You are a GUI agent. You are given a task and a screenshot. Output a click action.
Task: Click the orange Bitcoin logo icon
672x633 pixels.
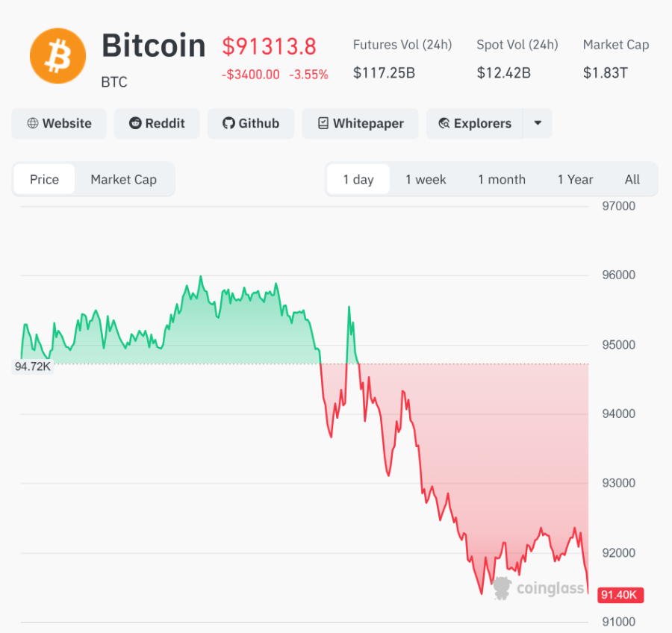[x=57, y=56]
